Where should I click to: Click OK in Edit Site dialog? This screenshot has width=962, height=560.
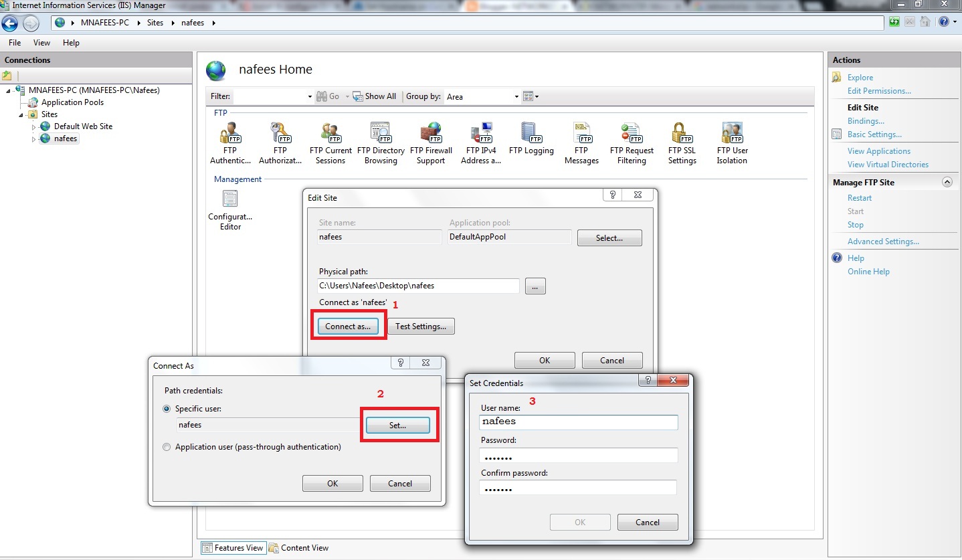click(x=545, y=361)
